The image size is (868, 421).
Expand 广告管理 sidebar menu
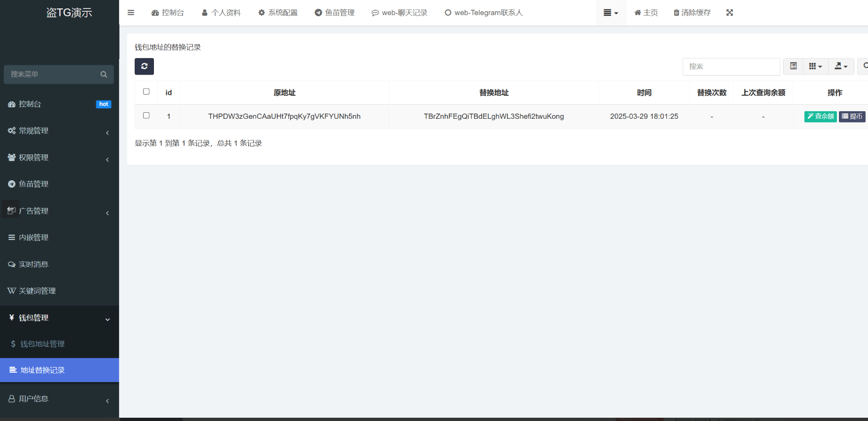point(59,211)
